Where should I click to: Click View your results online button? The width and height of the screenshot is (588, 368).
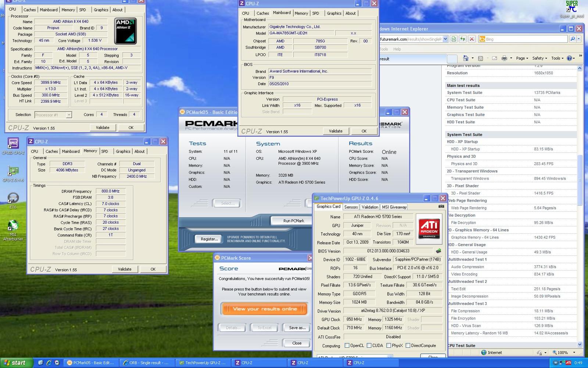coord(264,309)
